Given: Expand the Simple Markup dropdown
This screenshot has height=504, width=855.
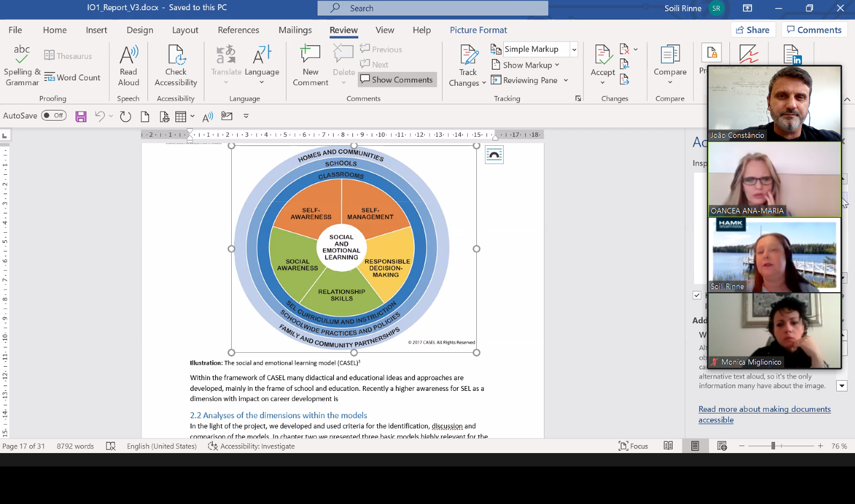Looking at the screenshot, I should point(574,49).
